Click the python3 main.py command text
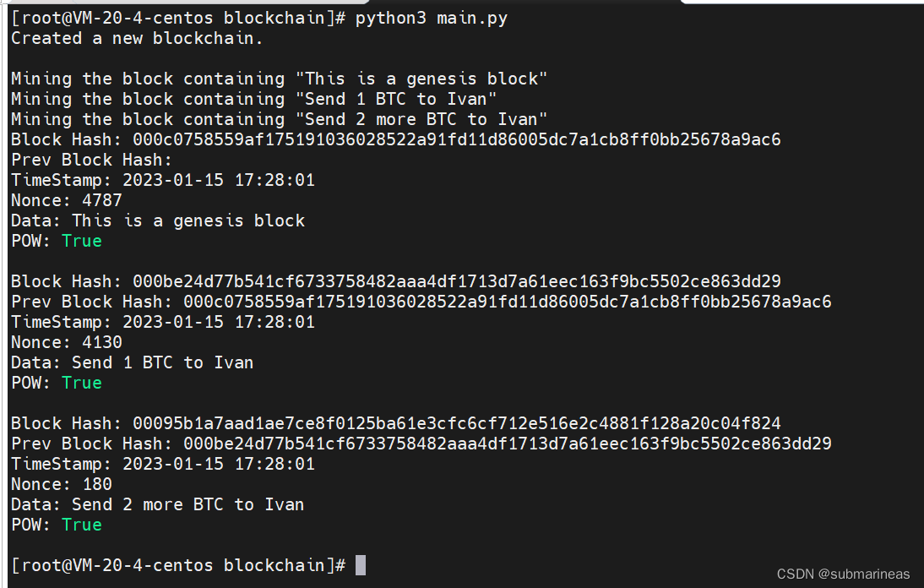The width and height of the screenshot is (924, 588). [x=432, y=19]
